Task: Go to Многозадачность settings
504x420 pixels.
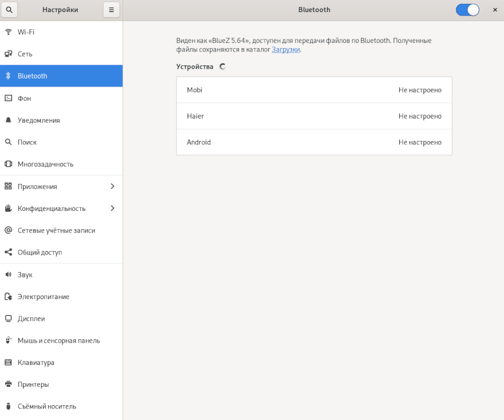Action: click(45, 164)
